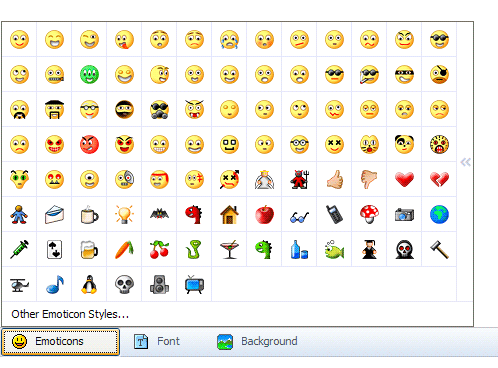Select the martini cocktail glass emoticon
Viewport: 498px width, 368px height.
(229, 249)
